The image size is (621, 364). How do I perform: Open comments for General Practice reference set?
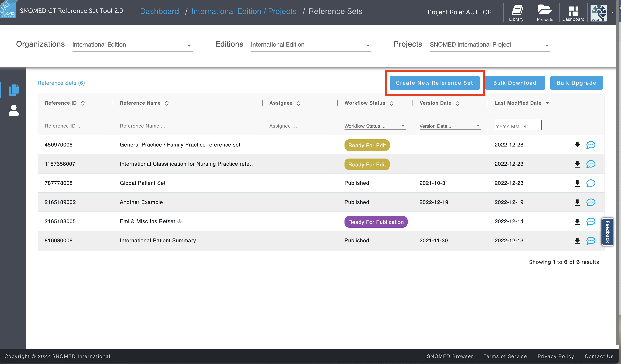point(591,145)
